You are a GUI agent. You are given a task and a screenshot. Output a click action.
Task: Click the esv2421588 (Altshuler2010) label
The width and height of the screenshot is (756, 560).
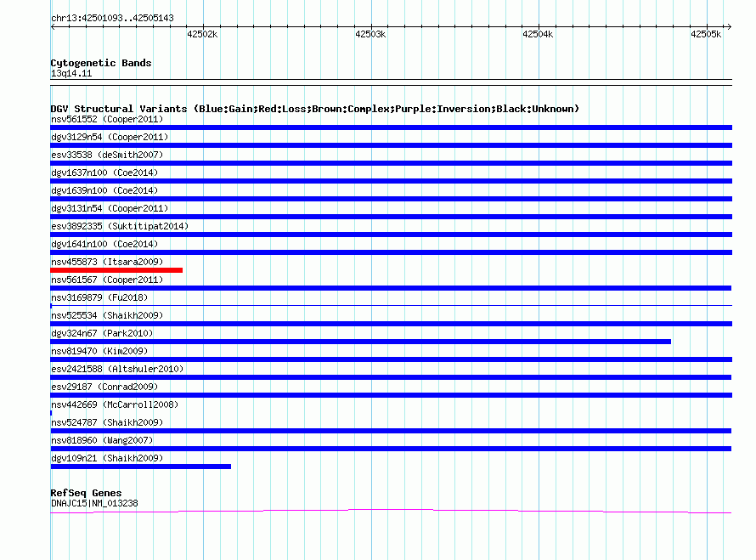click(x=117, y=369)
